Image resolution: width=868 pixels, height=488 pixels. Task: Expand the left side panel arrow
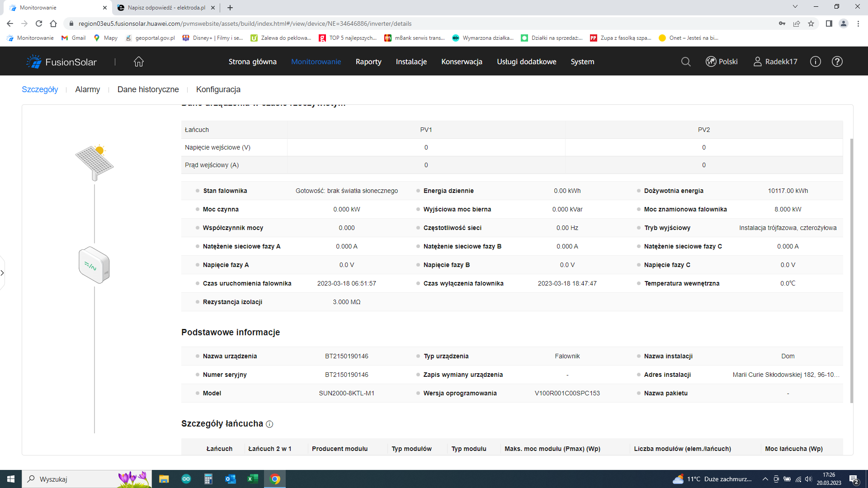click(x=2, y=272)
